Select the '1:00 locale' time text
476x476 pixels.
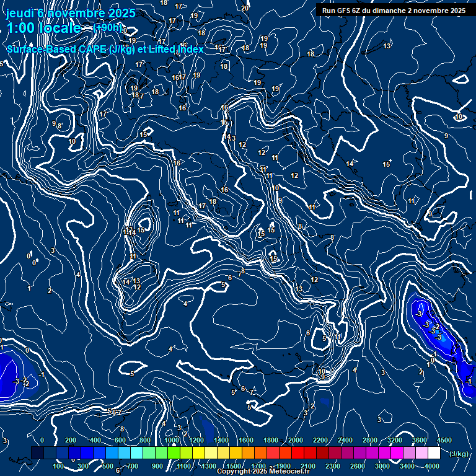pos(44,28)
